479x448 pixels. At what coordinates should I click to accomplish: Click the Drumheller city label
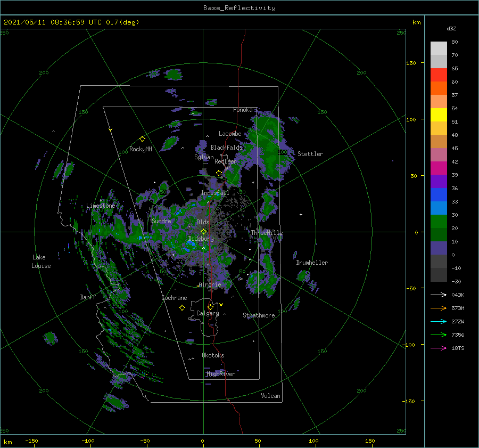click(x=312, y=263)
